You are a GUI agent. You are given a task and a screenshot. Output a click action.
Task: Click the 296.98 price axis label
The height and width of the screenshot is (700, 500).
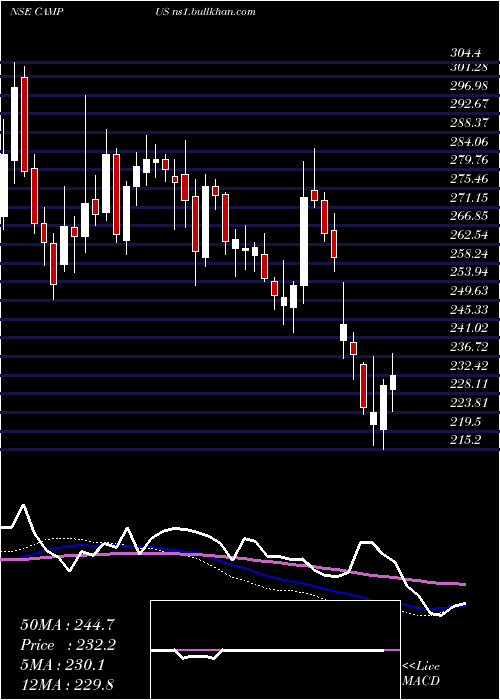[x=469, y=85]
